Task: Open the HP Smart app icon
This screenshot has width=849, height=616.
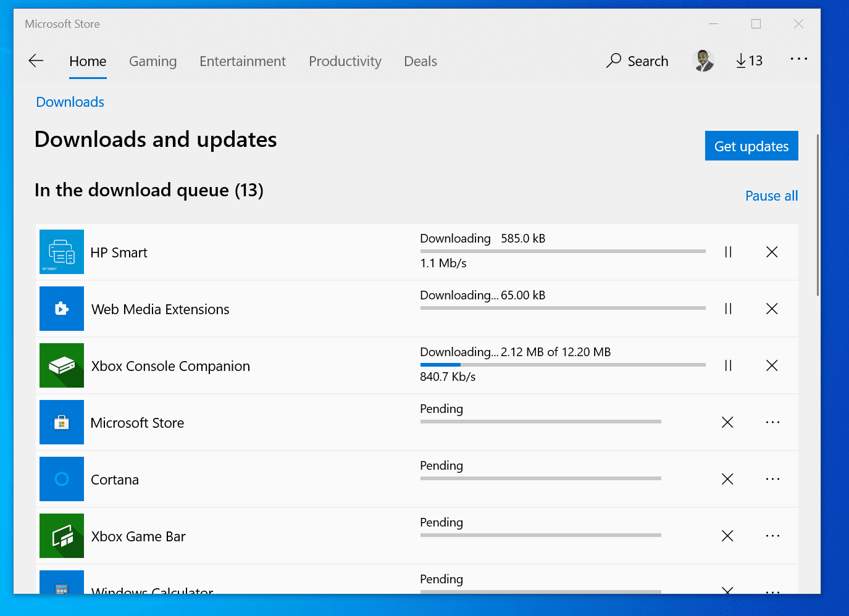Action: (x=61, y=252)
